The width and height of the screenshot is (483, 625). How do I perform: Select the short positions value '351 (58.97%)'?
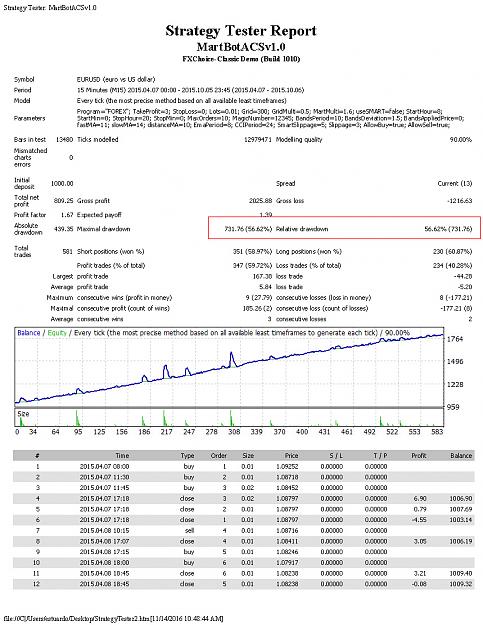pos(252,252)
